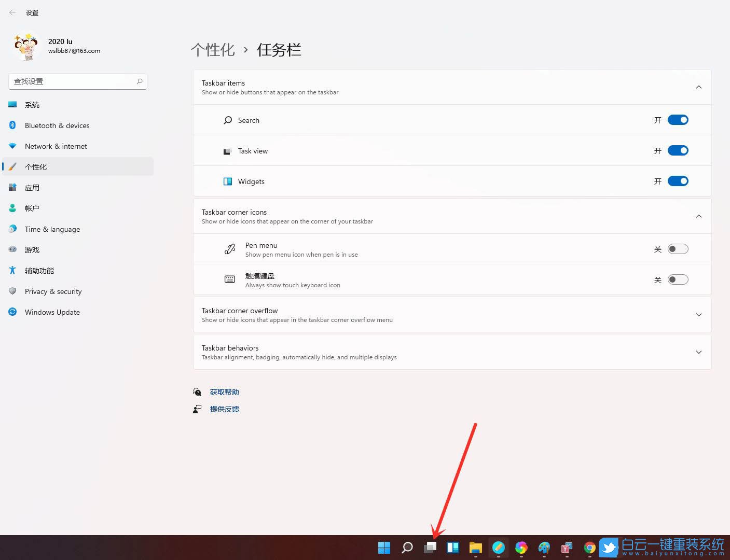Open Task View from the taskbar

point(429,547)
